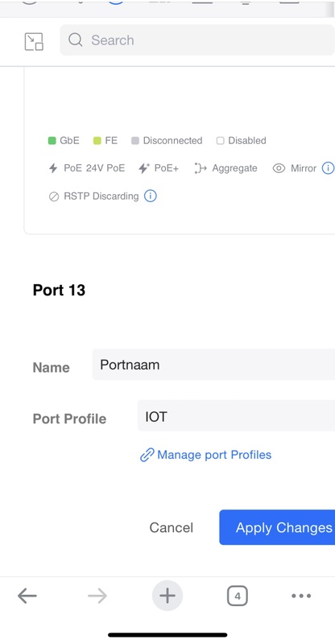The image size is (335, 644).
Task: Click the green GbE legend swatch
Action: [52, 141]
